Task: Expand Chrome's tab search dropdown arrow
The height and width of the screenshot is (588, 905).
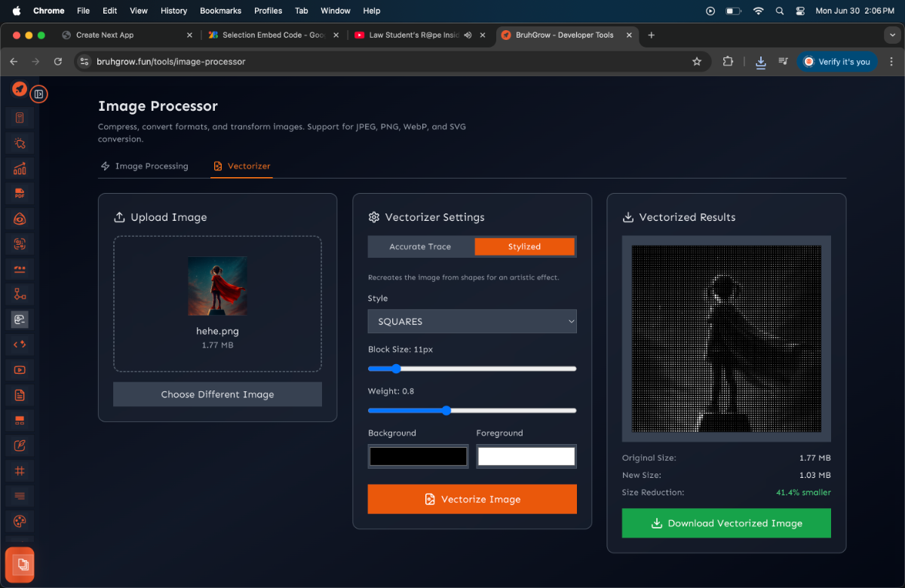Action: (893, 35)
